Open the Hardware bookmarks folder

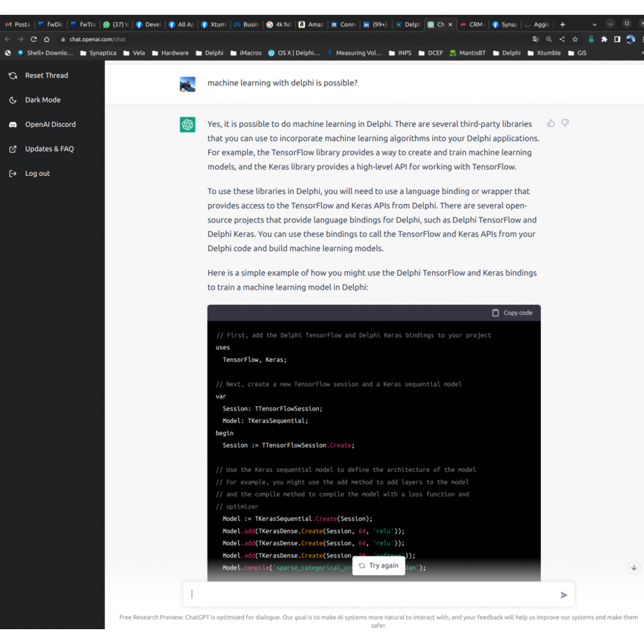coord(171,53)
